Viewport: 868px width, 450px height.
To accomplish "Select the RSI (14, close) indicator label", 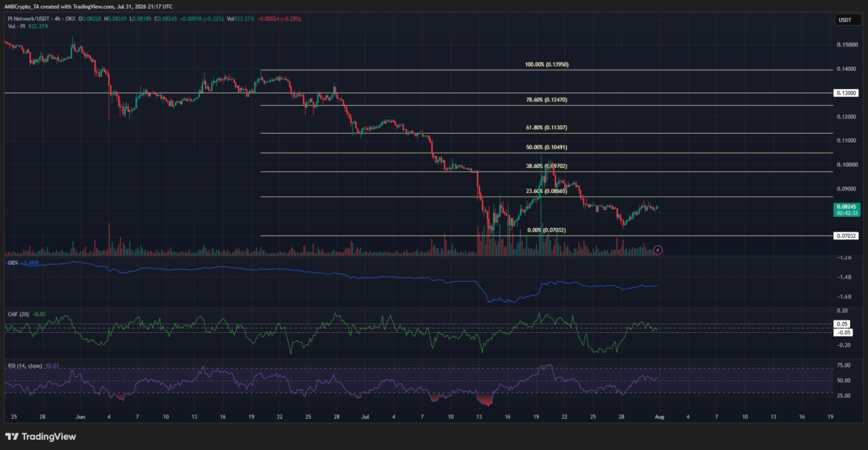I will [x=24, y=366].
